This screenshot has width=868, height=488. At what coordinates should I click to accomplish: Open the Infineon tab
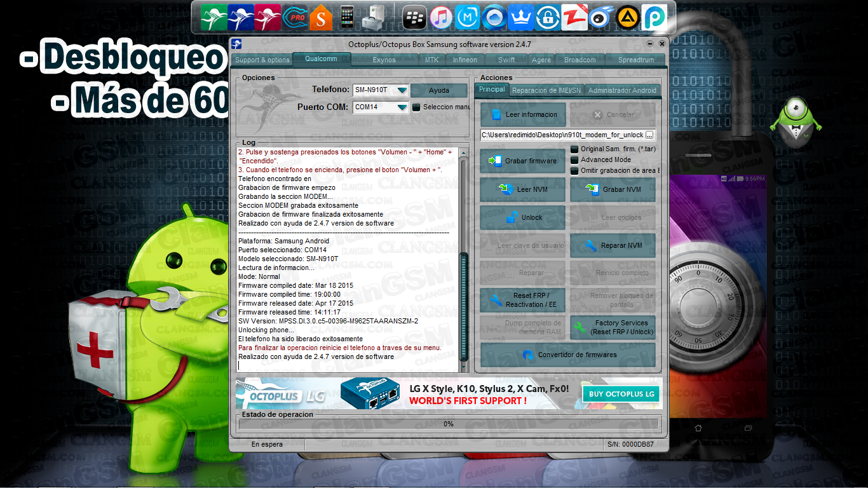pos(465,60)
